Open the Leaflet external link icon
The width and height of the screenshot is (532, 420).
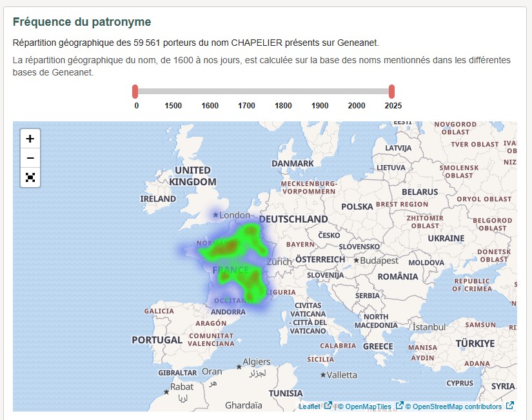point(328,406)
